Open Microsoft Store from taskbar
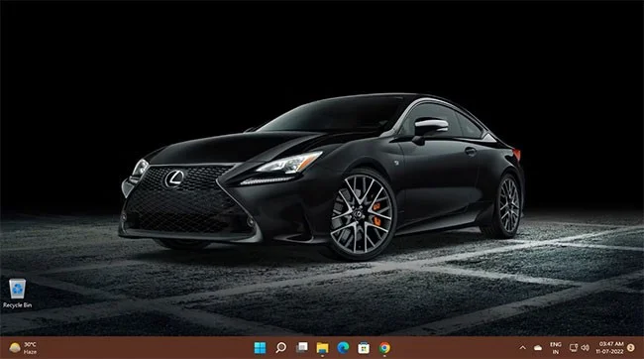 pyautogui.click(x=364, y=348)
